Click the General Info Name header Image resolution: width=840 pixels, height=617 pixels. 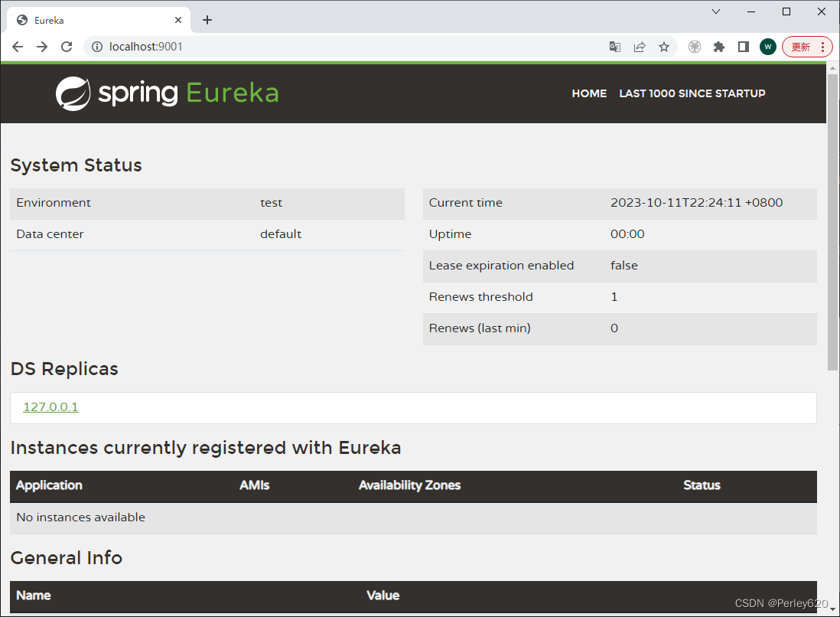(x=34, y=596)
